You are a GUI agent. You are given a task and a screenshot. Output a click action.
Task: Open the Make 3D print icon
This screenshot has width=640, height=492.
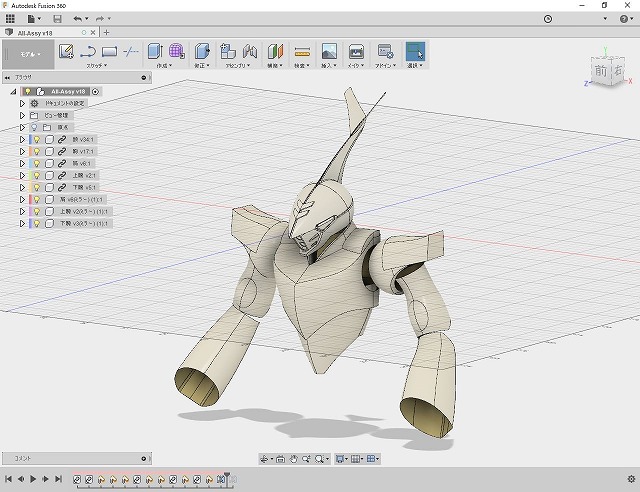point(356,51)
